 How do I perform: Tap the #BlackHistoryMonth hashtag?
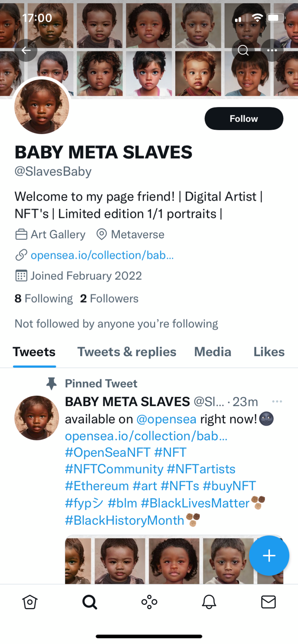tap(124, 520)
